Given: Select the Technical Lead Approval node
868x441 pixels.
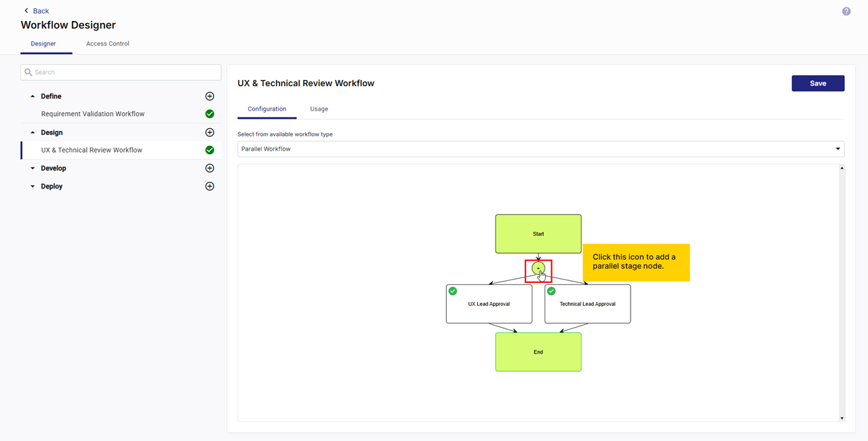Looking at the screenshot, I should point(587,304).
